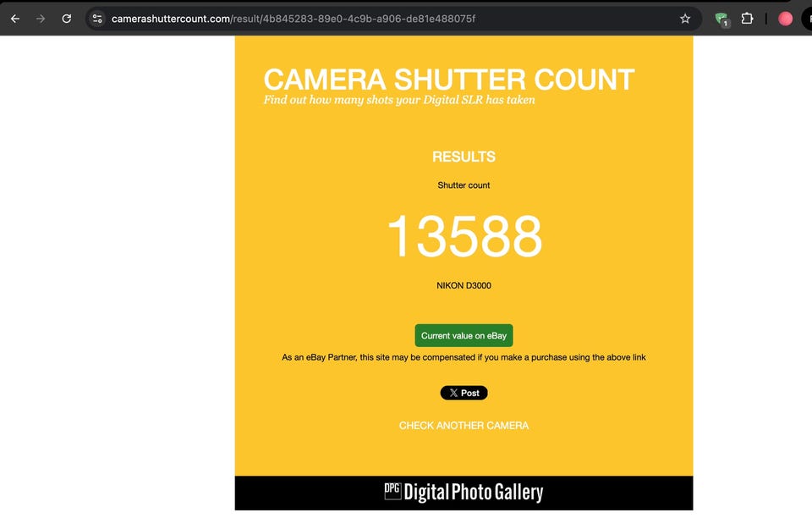Click the eBay Partner disclosure text
Image resolution: width=812 pixels, height=529 pixels.
click(x=464, y=357)
